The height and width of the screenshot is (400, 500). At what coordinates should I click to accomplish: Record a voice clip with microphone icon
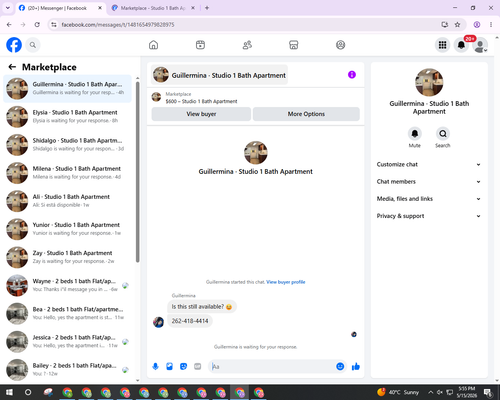(x=155, y=367)
